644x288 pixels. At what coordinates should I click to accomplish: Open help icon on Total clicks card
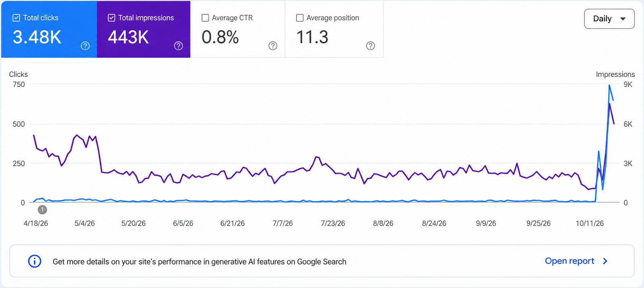pyautogui.click(x=85, y=46)
